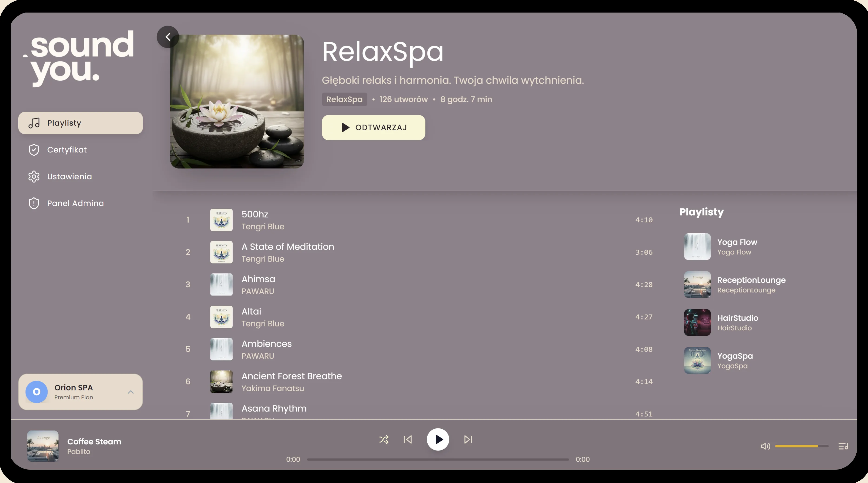Select the track Ancient Forest Breathe
This screenshot has width=868, height=483.
[291, 376]
